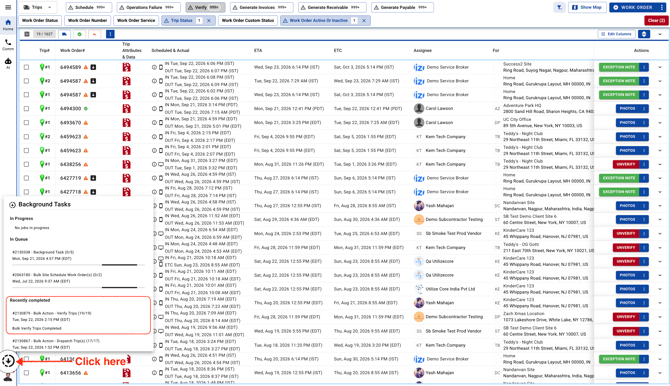Click the red bulk action icon
This screenshot has width=670, height=386.
(x=94, y=34)
